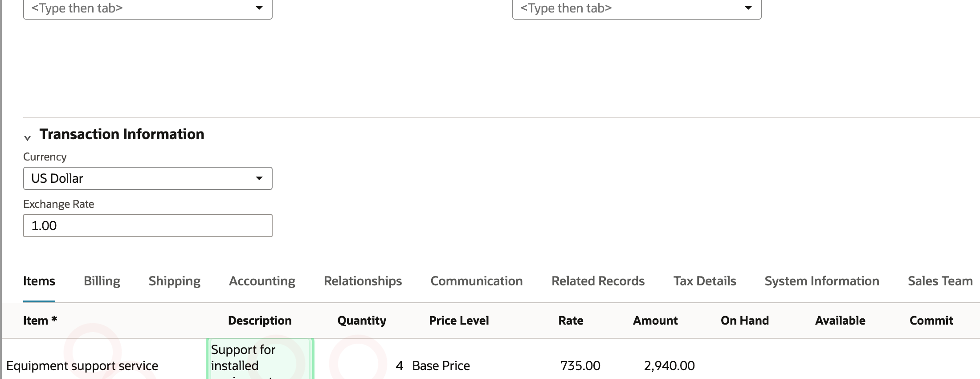Click the Transaction Information heading
Image resolution: width=980 pixels, height=379 pixels.
(122, 134)
